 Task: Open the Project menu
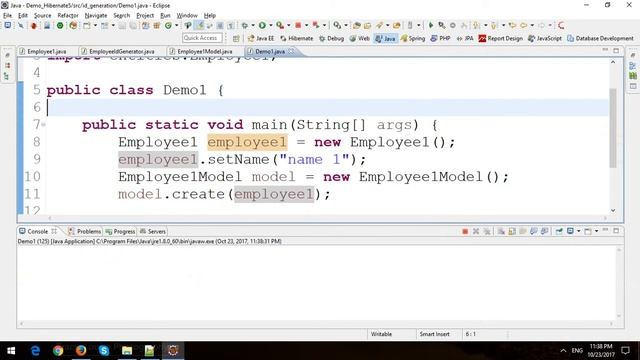pos(145,16)
